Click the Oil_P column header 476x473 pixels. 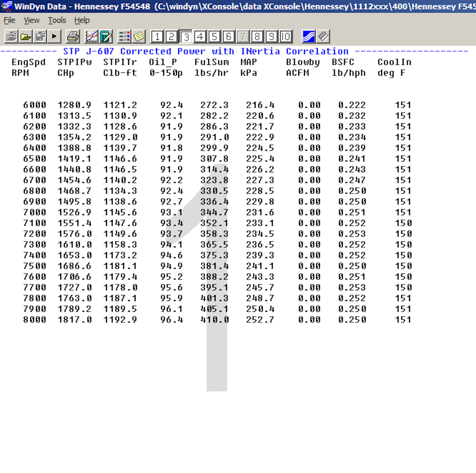coord(163,62)
